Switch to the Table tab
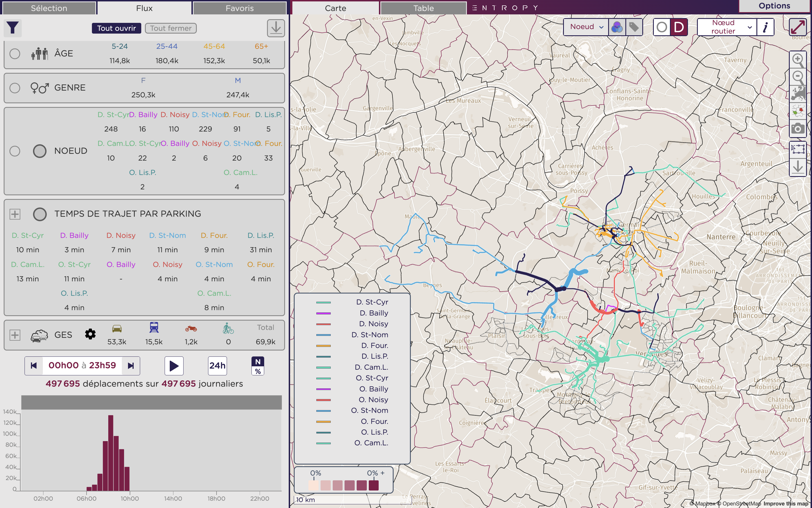 (423, 8)
